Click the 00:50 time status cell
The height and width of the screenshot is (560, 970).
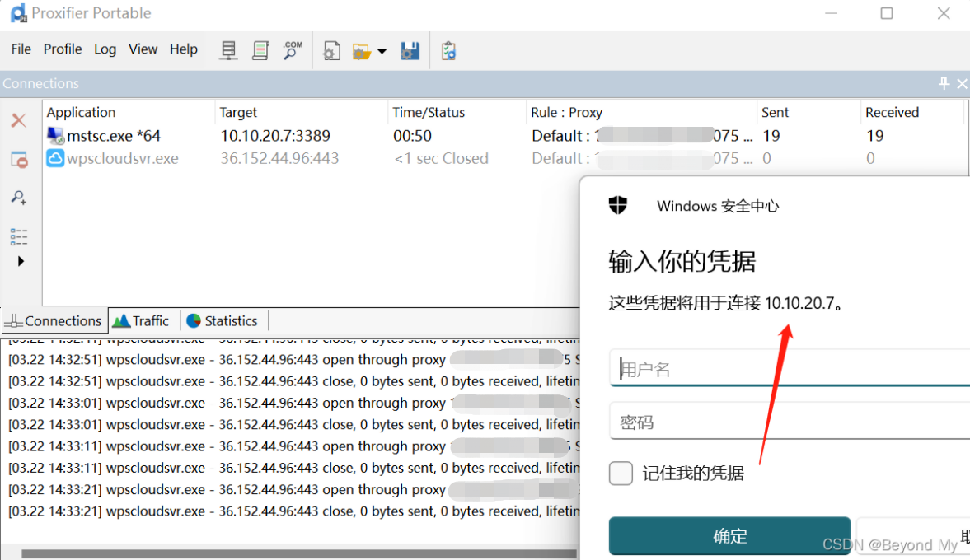[x=413, y=135]
